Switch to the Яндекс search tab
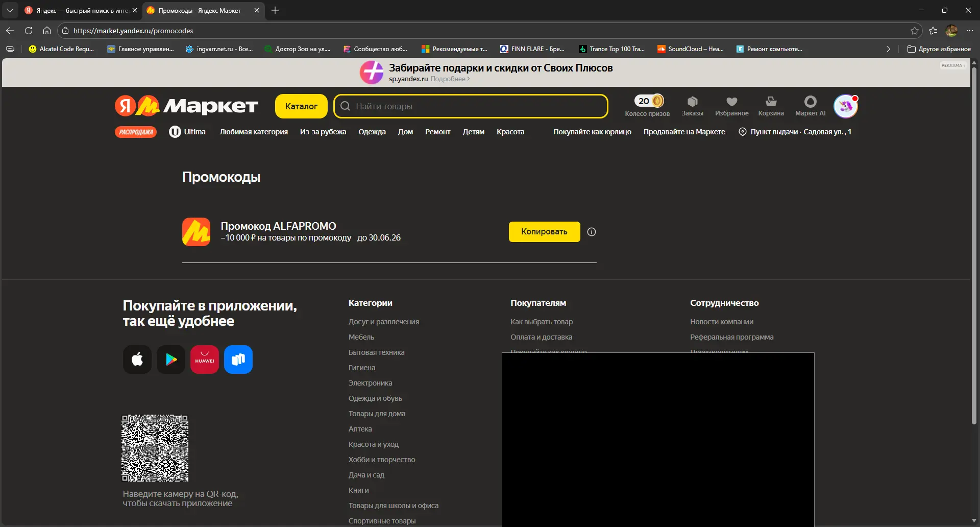 [81, 10]
